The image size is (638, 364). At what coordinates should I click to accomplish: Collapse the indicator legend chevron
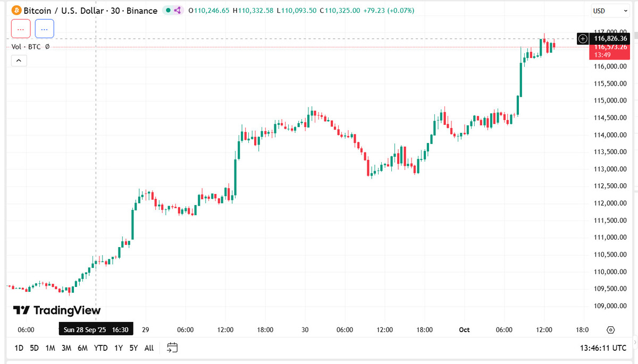point(19,61)
